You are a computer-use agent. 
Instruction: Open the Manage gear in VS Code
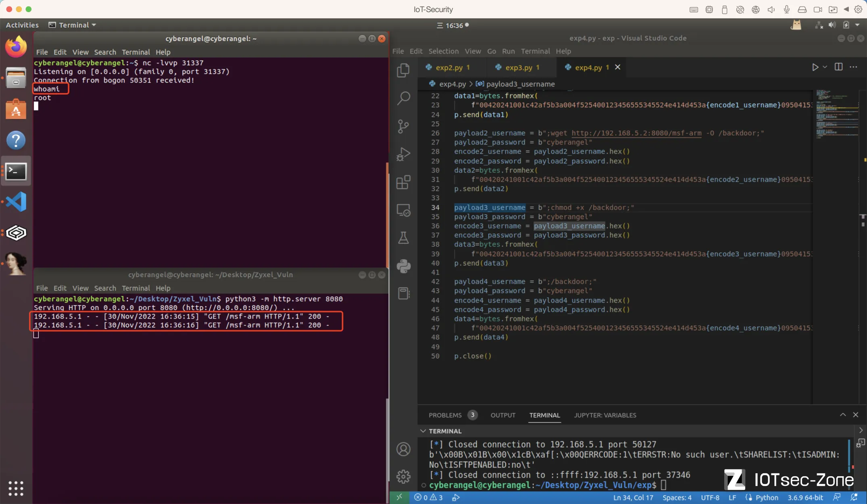[x=403, y=477]
